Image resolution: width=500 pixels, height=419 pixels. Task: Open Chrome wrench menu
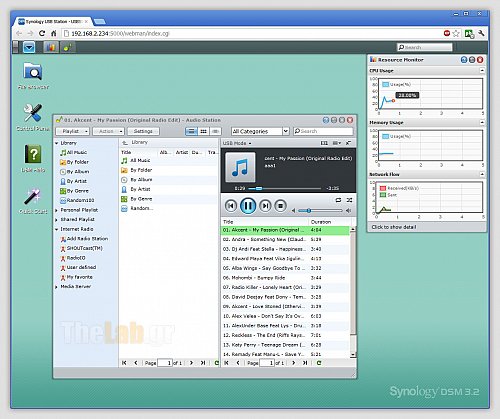(481, 33)
